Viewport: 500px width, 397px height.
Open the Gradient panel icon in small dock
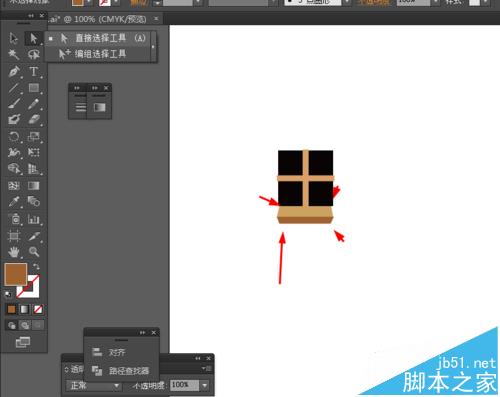100,107
